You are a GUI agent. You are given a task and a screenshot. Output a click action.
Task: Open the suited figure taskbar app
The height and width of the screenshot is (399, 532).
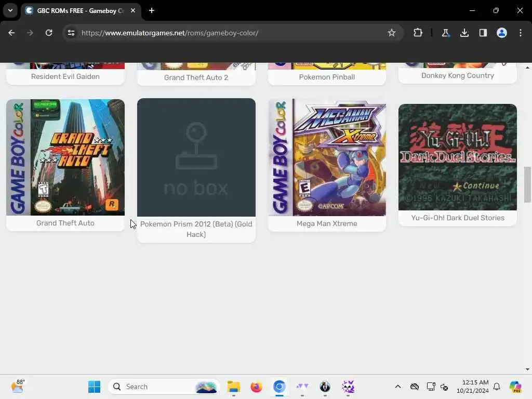click(x=325, y=387)
